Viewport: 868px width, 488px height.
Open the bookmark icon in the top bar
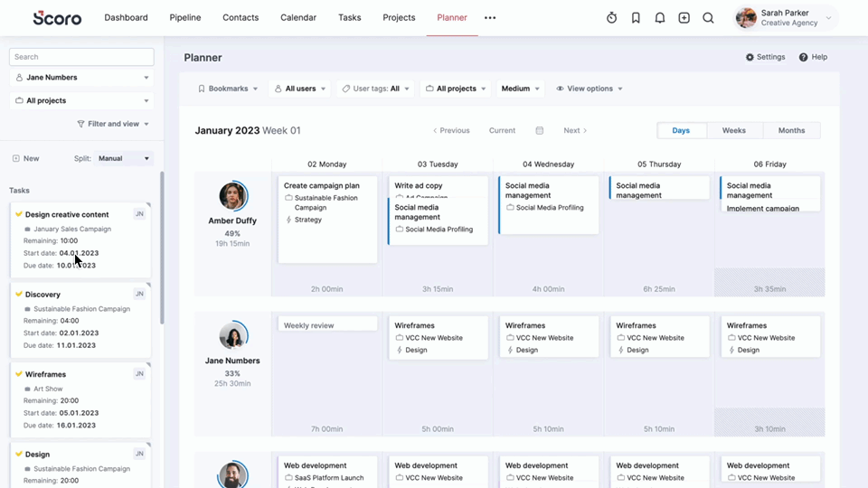click(636, 18)
